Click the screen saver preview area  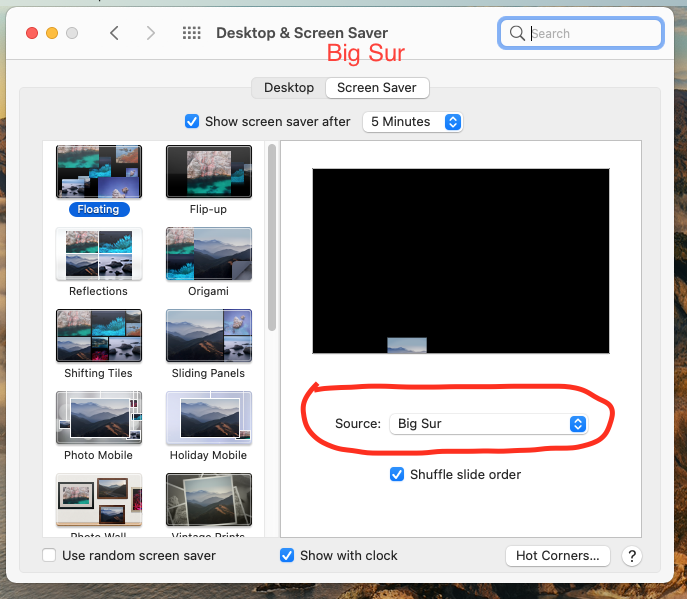[x=461, y=261]
